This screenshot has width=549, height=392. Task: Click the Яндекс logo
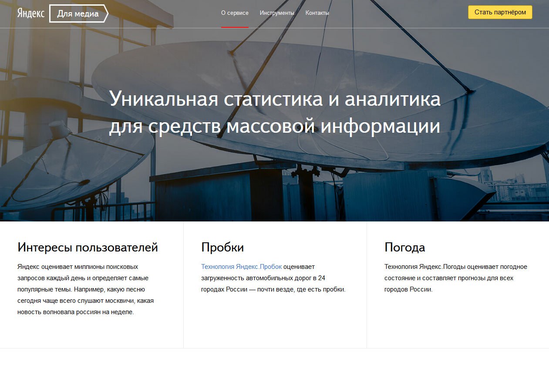31,13
